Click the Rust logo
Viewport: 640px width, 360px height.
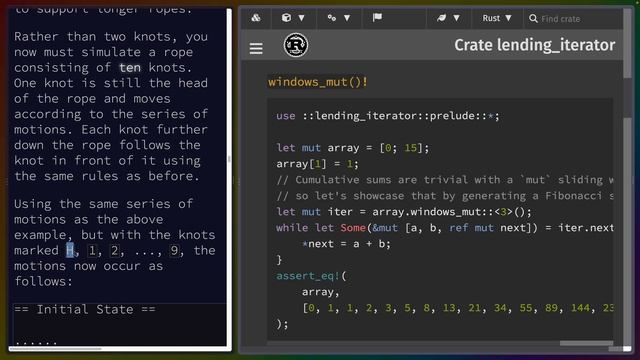click(296, 45)
